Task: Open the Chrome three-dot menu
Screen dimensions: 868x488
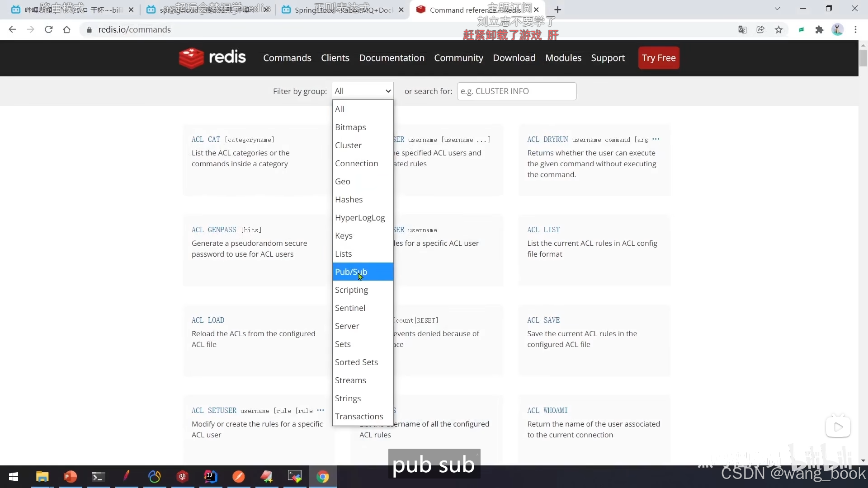Action: [x=855, y=30]
